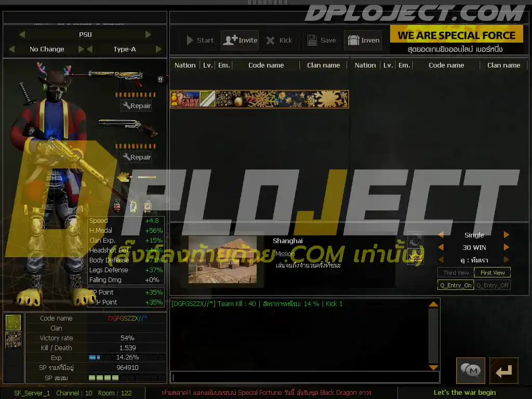Decrease 30 WIN goal with left arrow
The image size is (532, 399).
coord(441,247)
